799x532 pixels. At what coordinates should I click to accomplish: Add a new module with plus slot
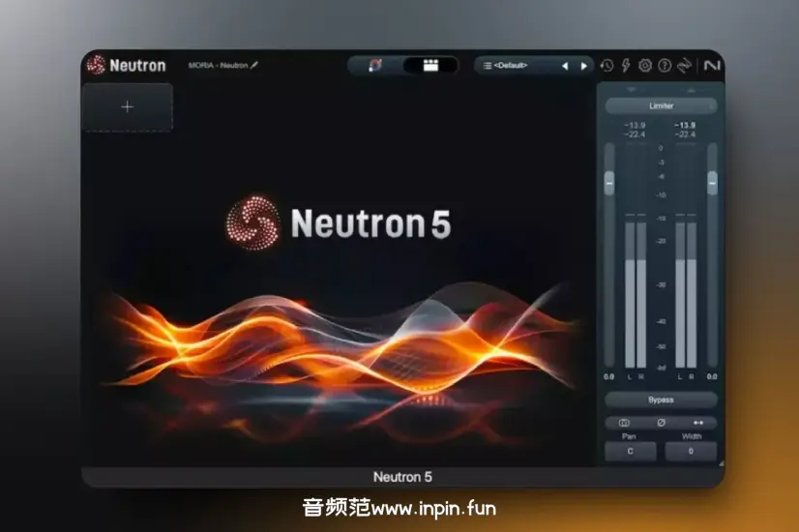127,107
